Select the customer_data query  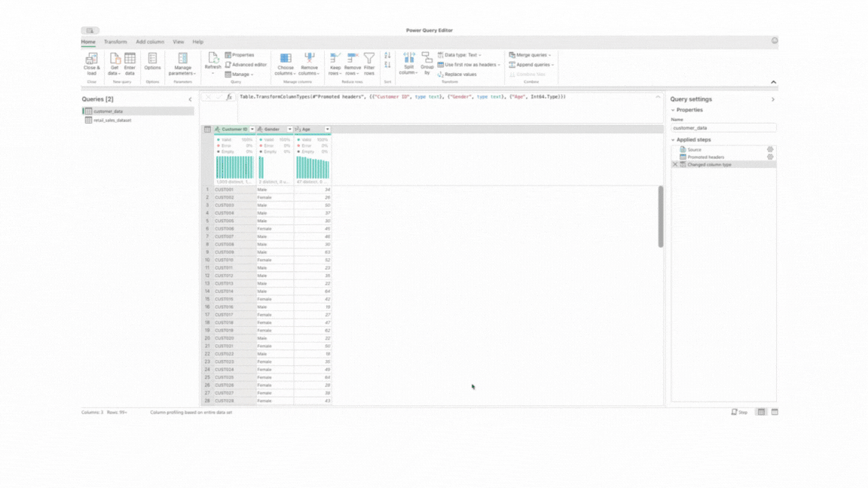point(139,111)
